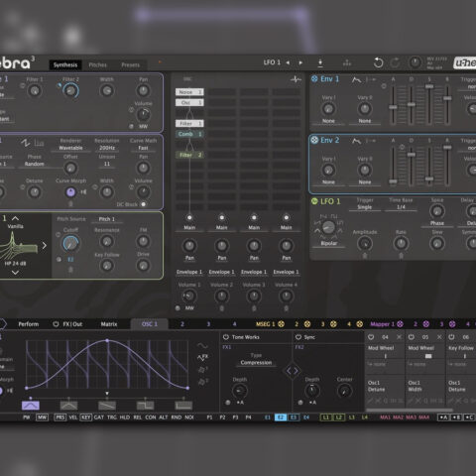Click the Mapper 1 purple module icon
476x476 pixels.
tap(400, 324)
